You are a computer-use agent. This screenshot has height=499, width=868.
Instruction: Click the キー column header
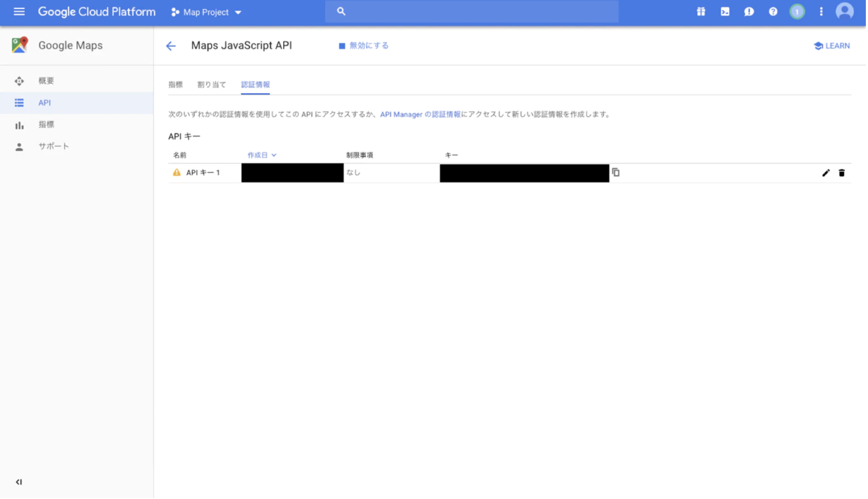click(452, 155)
